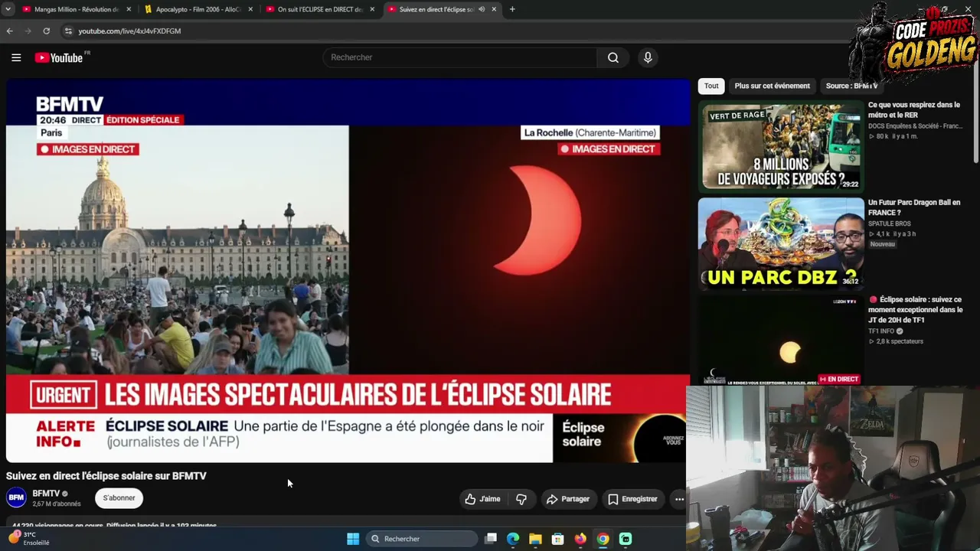
Task: Select the Source : BFMTV chip
Action: pyautogui.click(x=851, y=86)
